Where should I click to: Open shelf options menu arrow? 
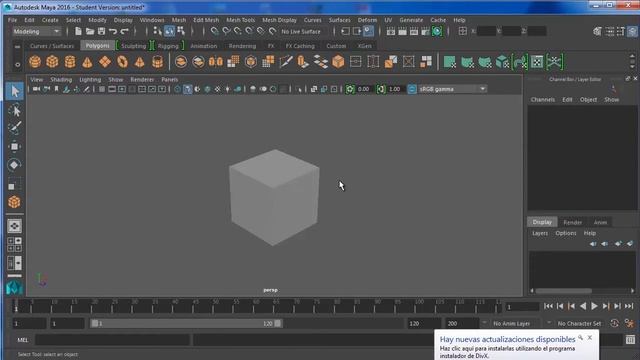coord(18,64)
